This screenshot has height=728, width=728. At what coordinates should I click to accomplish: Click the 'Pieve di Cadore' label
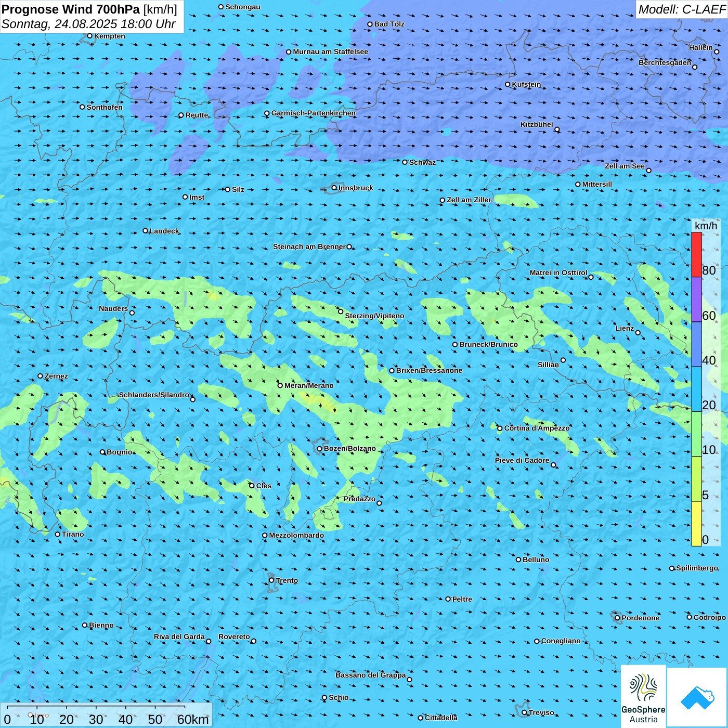tap(522, 460)
